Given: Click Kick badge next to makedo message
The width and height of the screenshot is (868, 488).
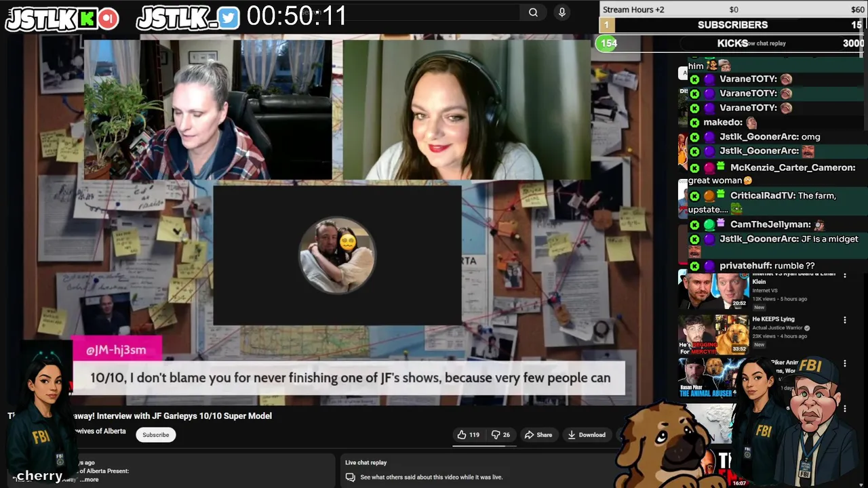Looking at the screenshot, I should point(694,123).
